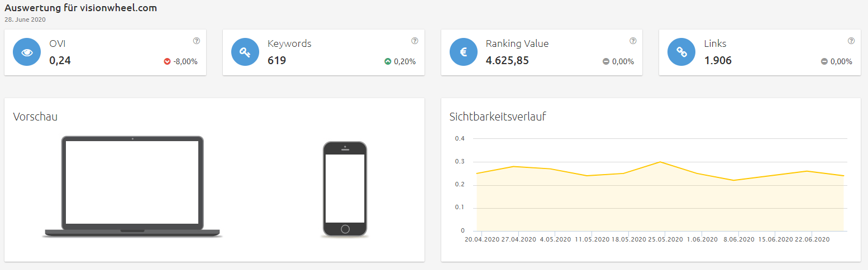Open help question mark on Ranking Value card
This screenshot has width=868, height=270.
pos(633,41)
